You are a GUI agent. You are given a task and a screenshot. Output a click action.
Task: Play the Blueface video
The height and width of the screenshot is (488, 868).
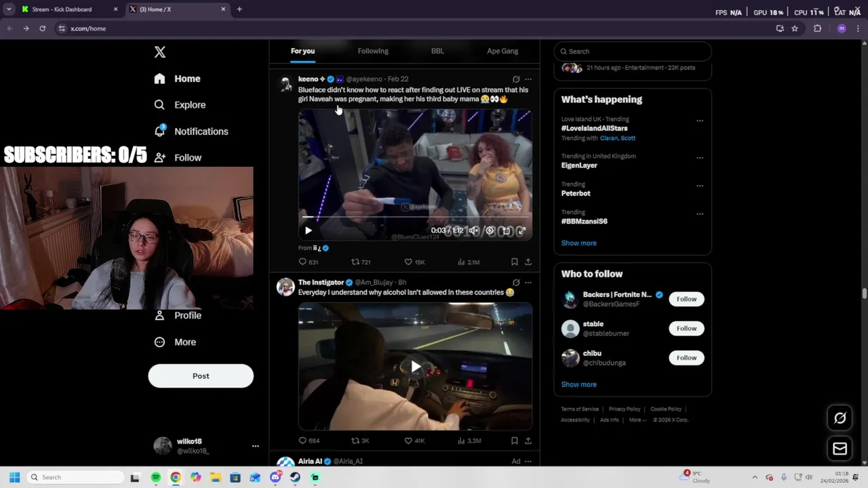point(309,230)
